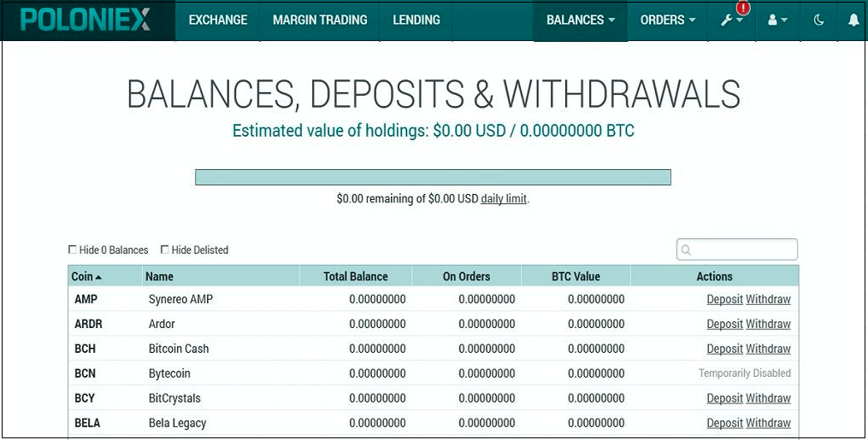The width and height of the screenshot is (868, 440).
Task: Select the BitCrystals name cell
Action: [174, 398]
